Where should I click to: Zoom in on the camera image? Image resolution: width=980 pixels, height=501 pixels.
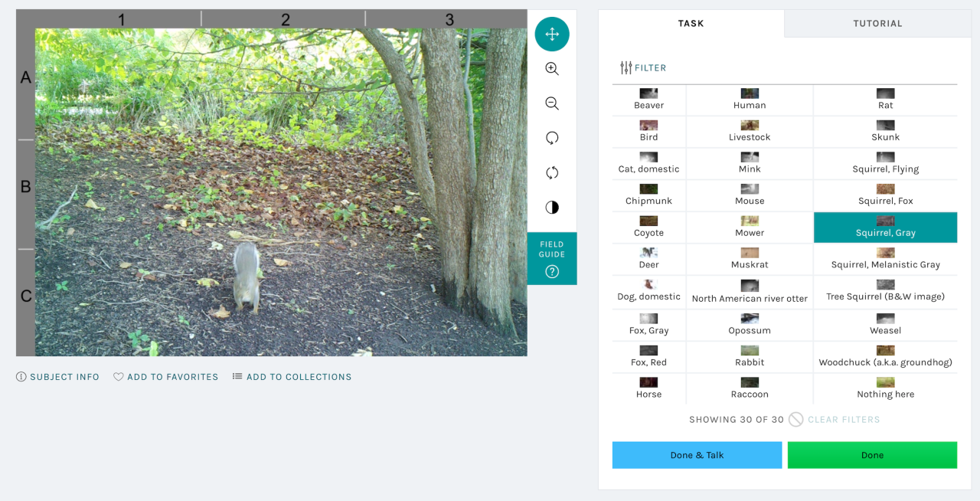(x=552, y=69)
